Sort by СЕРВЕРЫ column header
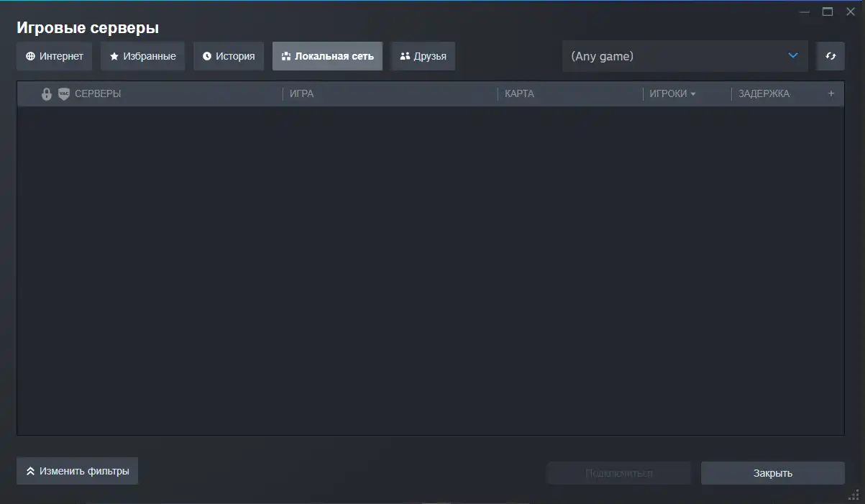Screen dimensions: 865x504 click(98, 94)
